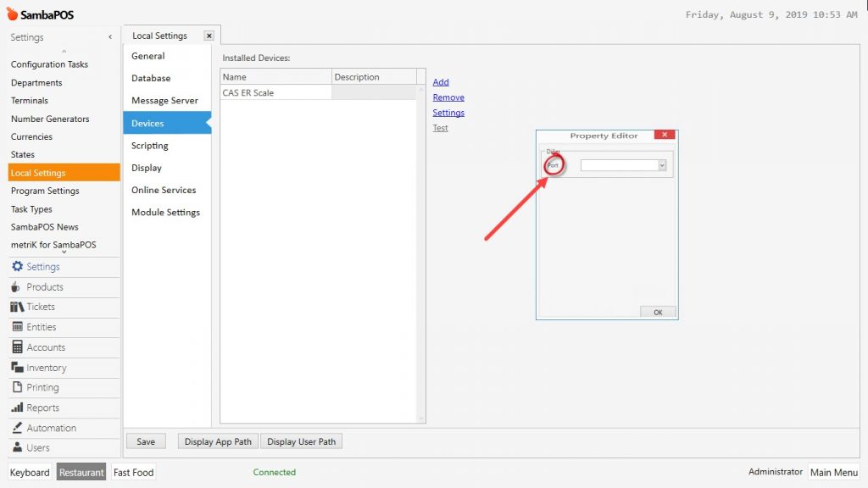This screenshot has height=488, width=868.
Task: Switch to Fast Food department
Action: 133,472
